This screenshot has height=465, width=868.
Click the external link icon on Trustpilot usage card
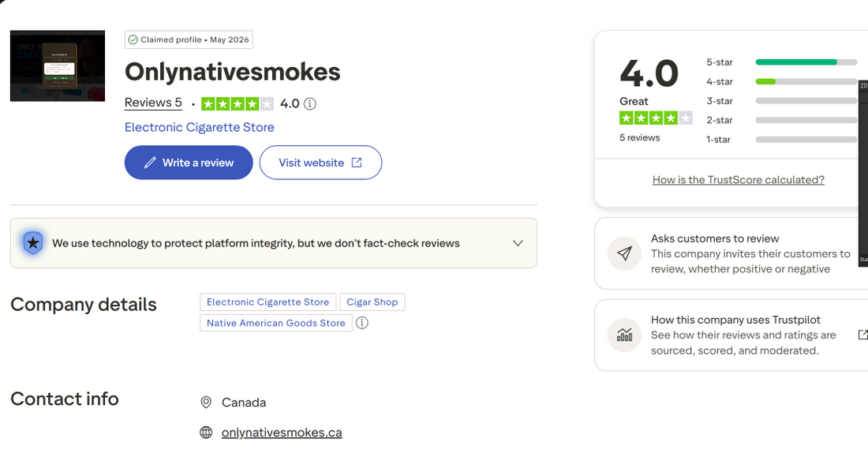862,335
